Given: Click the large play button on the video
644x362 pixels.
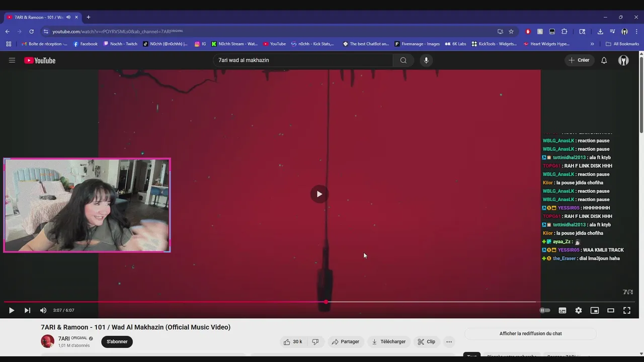Looking at the screenshot, I should coord(319,194).
